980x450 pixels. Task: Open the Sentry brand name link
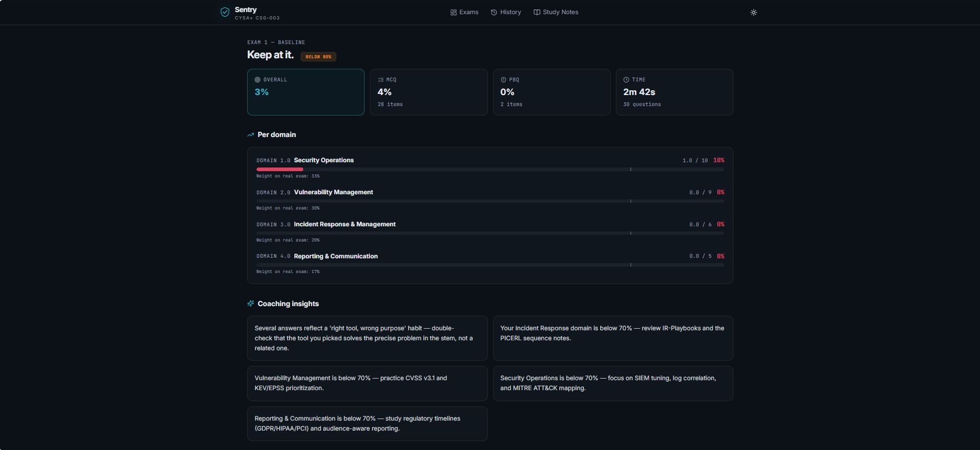pos(246,9)
